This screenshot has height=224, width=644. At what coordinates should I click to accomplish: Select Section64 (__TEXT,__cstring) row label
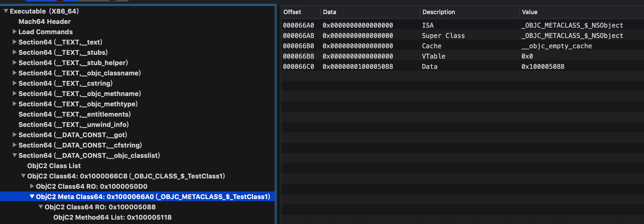(65, 84)
